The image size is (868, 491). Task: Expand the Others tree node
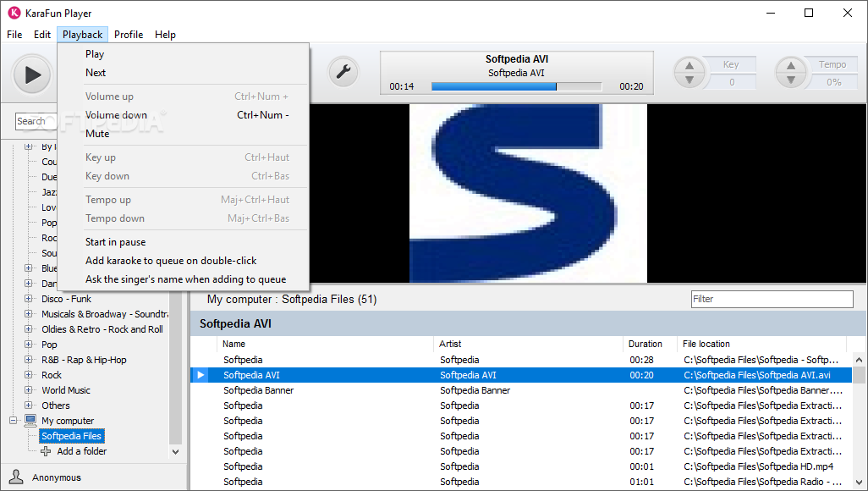coord(28,405)
